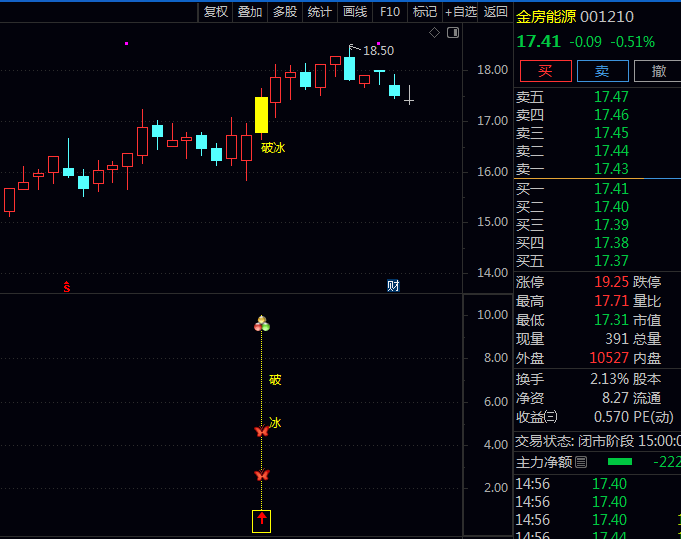Click 卖四 price 17.46
Image resolution: width=681 pixels, height=539 pixels.
[x=611, y=115]
